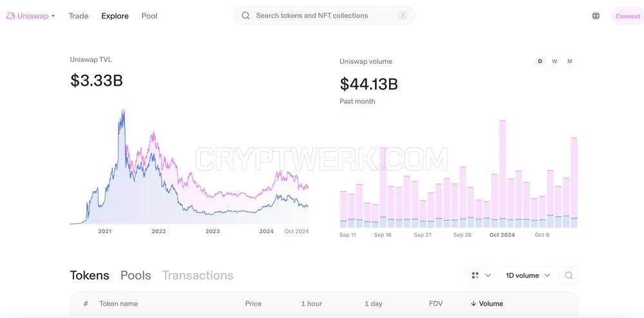This screenshot has width=644, height=318.
Task: Switch volume chart to W weekly
Action: pos(554,61)
